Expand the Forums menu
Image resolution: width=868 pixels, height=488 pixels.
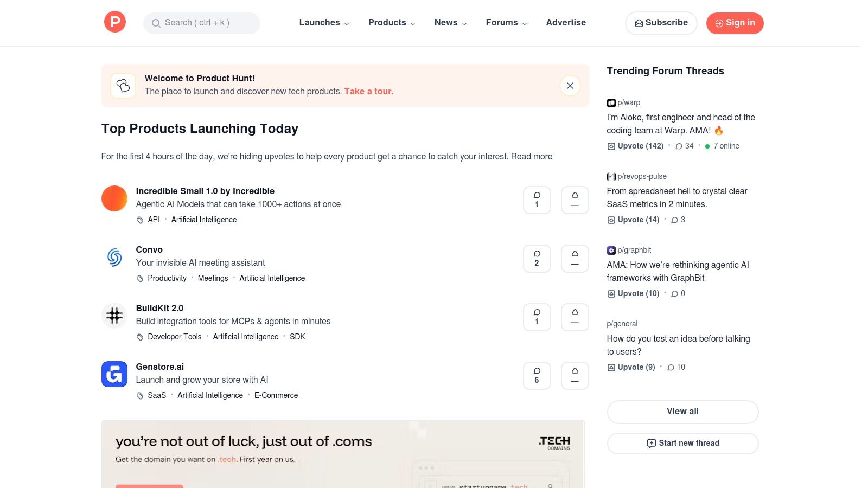click(506, 23)
